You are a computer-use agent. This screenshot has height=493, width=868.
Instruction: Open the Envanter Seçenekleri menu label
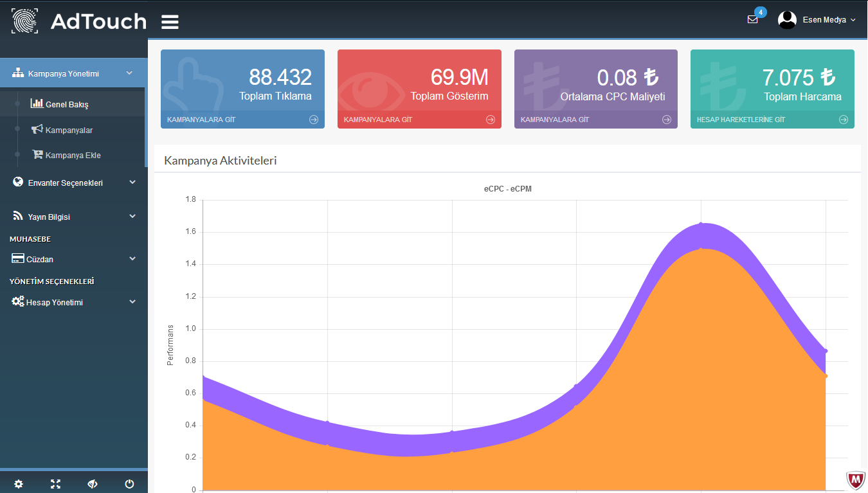click(x=66, y=183)
